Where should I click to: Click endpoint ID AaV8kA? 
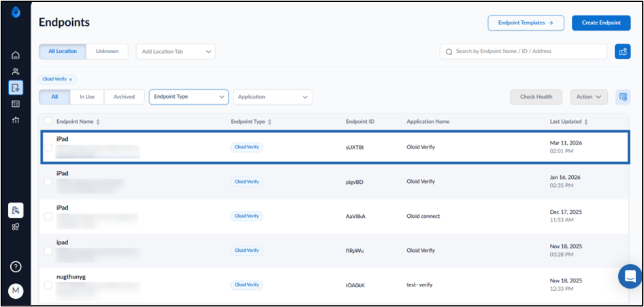point(355,216)
